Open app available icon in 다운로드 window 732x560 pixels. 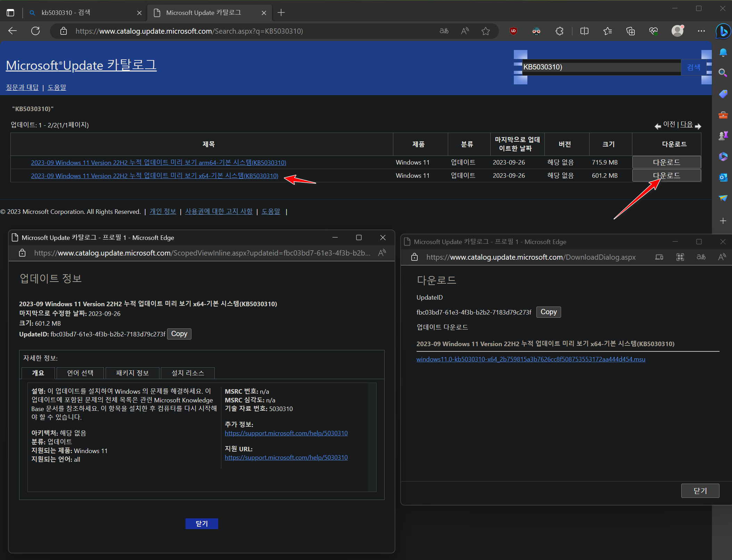[659, 257]
